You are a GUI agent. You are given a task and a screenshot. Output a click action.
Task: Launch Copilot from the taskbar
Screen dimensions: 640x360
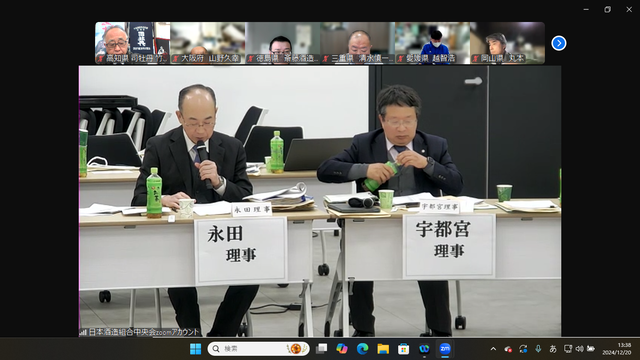coord(342,349)
